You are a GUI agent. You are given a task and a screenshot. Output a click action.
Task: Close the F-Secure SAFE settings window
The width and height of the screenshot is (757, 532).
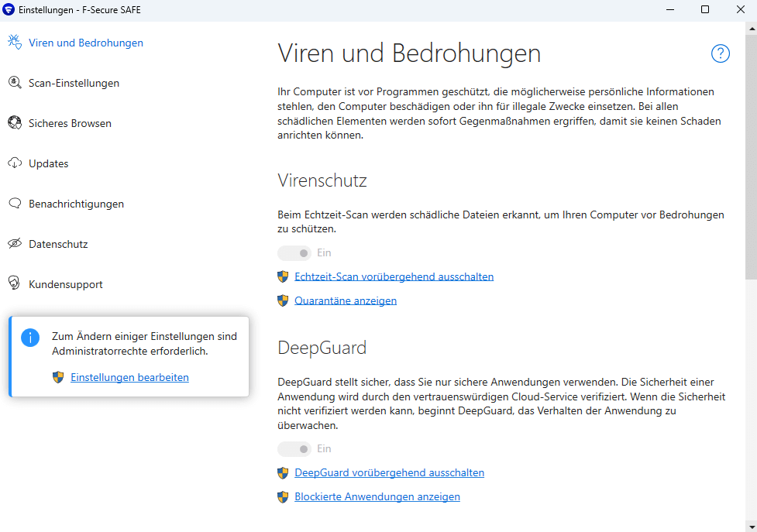(740, 9)
